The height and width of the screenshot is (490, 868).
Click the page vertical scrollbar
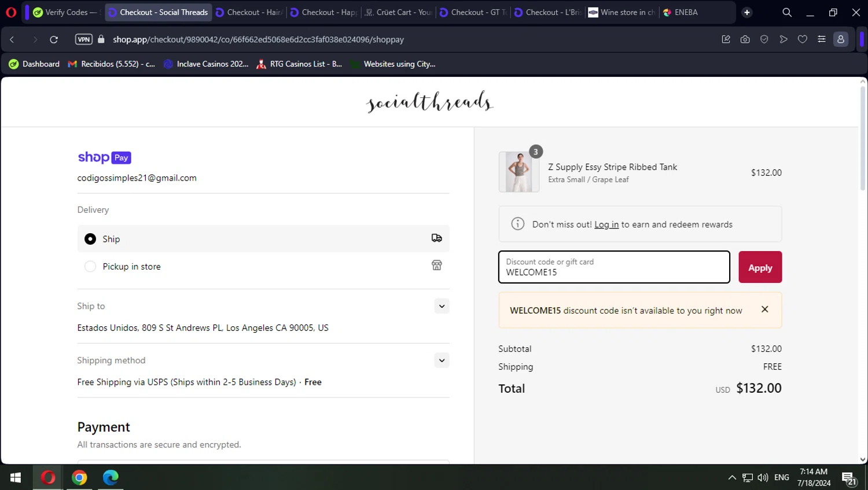863,139
